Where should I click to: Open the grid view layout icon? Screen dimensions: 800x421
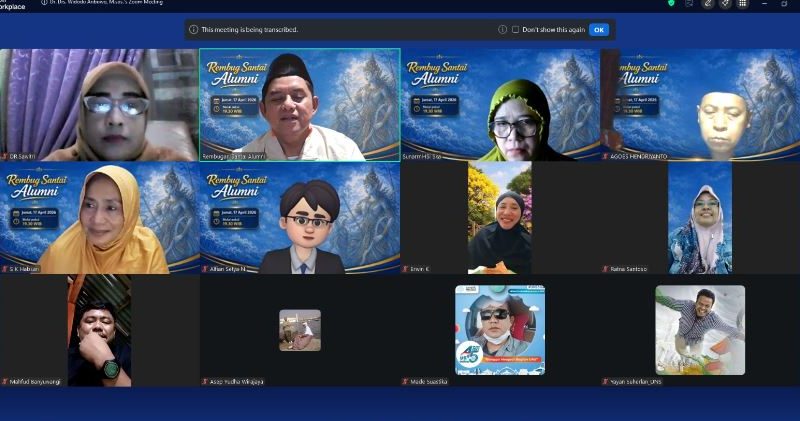743,4
